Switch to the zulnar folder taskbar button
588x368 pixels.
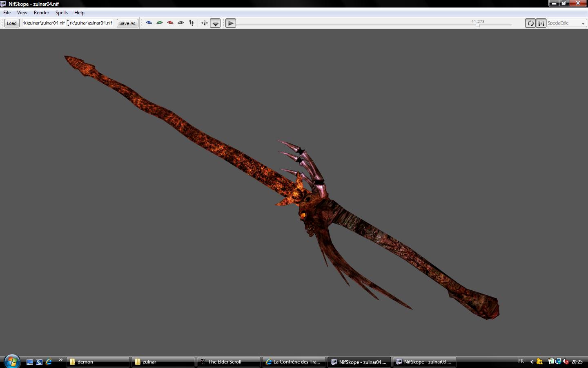point(163,362)
